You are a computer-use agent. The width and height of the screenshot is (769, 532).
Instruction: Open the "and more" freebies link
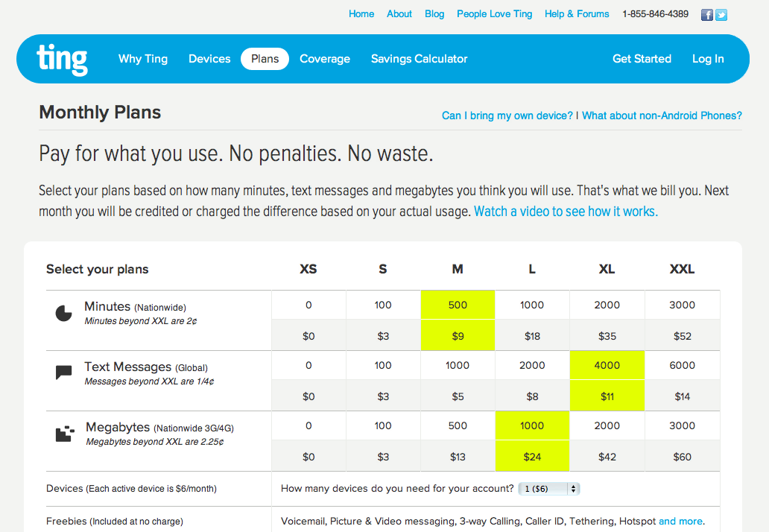point(680,521)
